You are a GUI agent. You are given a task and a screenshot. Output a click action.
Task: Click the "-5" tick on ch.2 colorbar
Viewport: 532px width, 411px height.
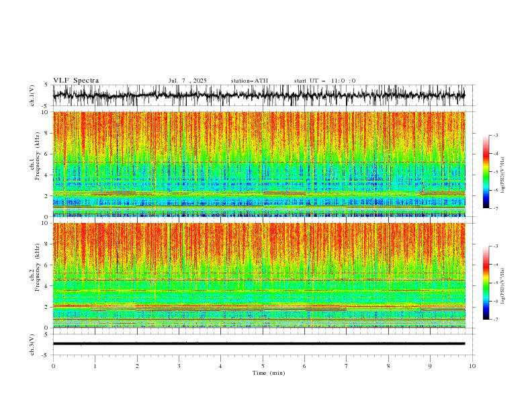point(496,283)
